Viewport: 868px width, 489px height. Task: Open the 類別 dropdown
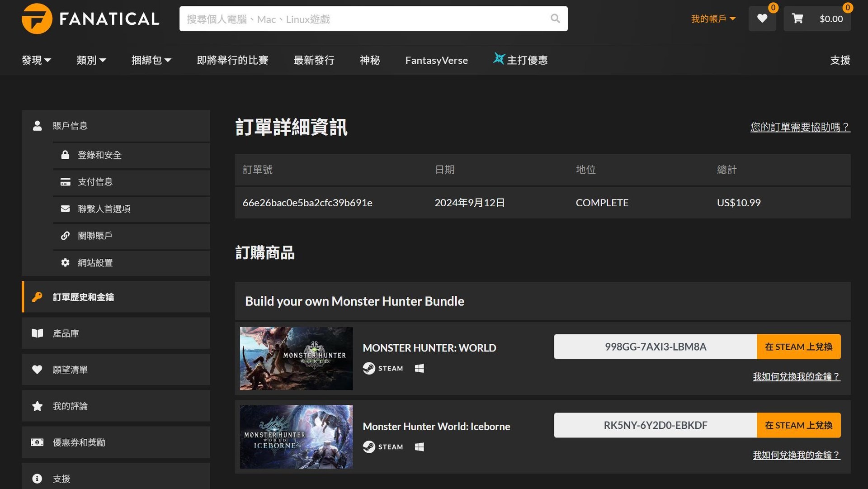tap(91, 60)
